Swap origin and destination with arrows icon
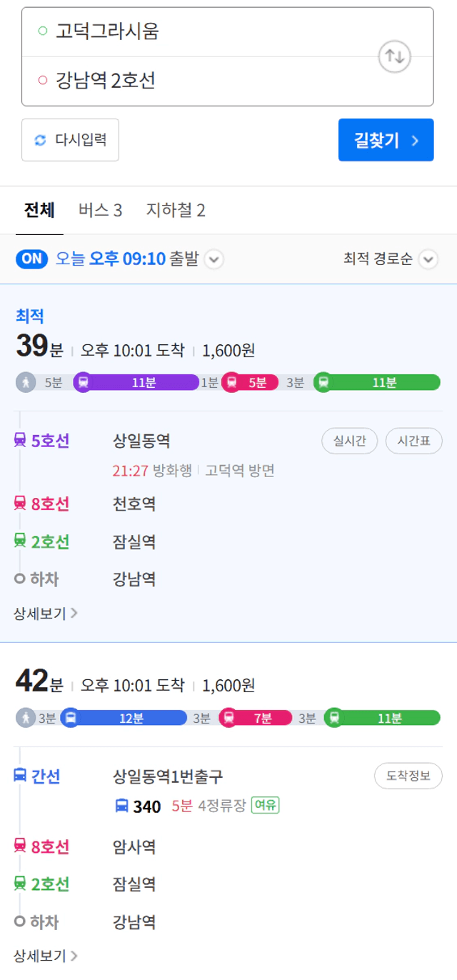Screen dimensions: 457x980 [x=394, y=56]
